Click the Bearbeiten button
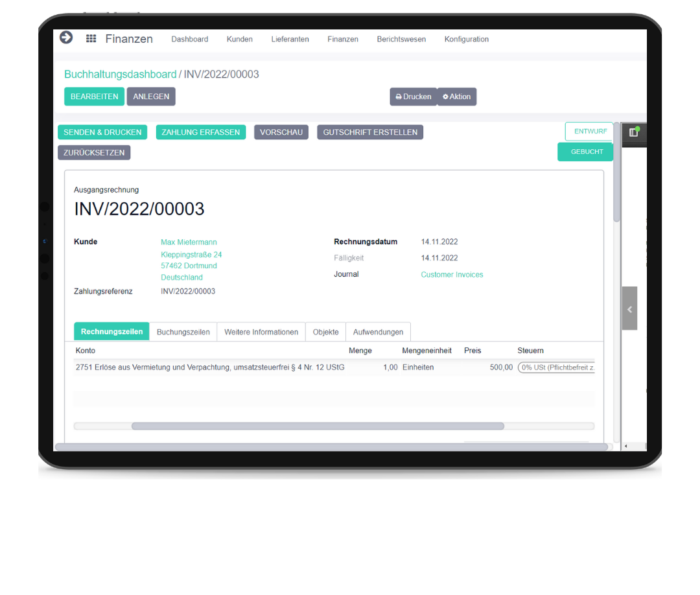The height and width of the screenshot is (595, 700). 94,97
